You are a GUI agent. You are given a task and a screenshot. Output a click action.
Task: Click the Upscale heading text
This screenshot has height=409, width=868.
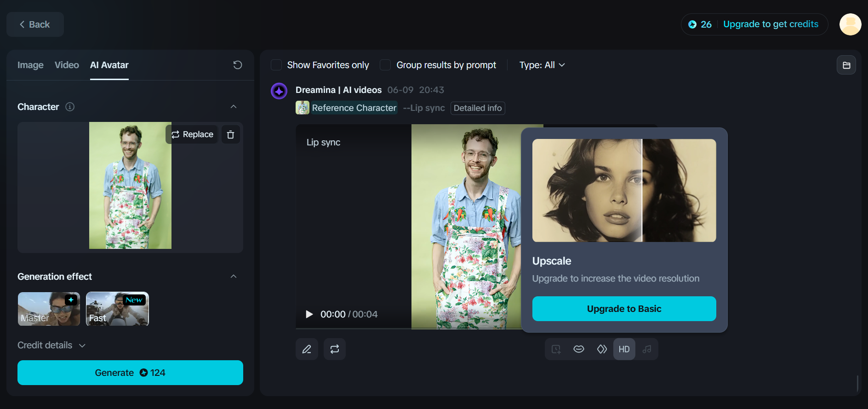click(x=552, y=261)
